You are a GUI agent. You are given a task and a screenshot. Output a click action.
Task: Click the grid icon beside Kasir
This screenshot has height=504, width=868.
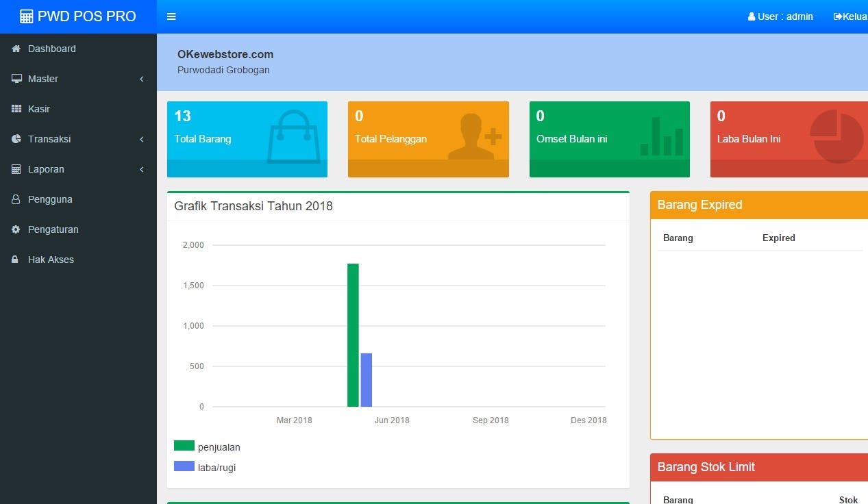tap(16, 109)
